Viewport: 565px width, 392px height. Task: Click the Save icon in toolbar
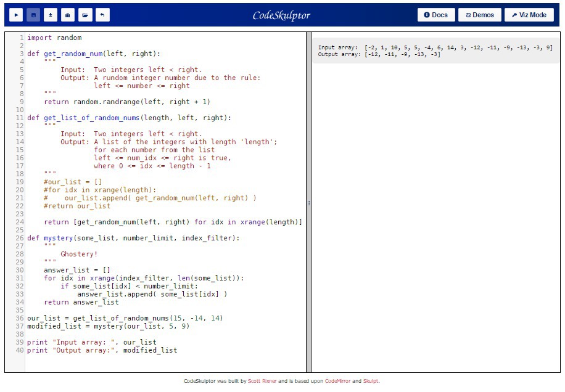point(33,15)
